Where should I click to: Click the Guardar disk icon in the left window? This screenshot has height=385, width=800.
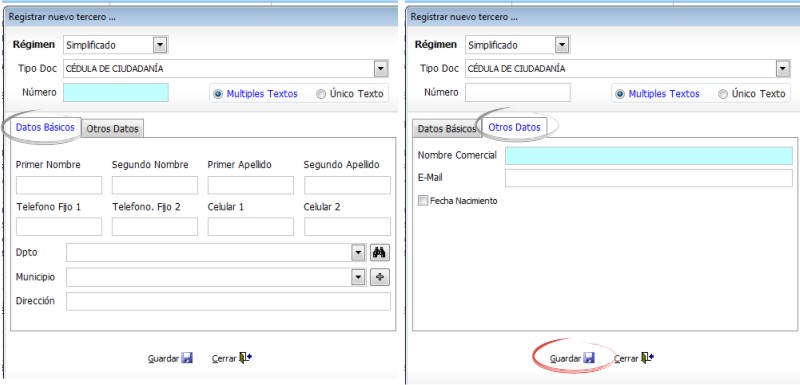[x=187, y=358]
